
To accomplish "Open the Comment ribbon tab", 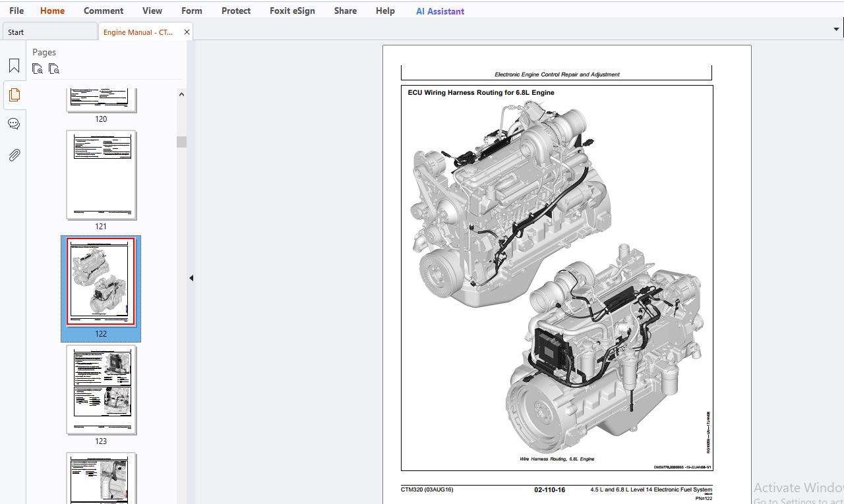I will coord(104,11).
